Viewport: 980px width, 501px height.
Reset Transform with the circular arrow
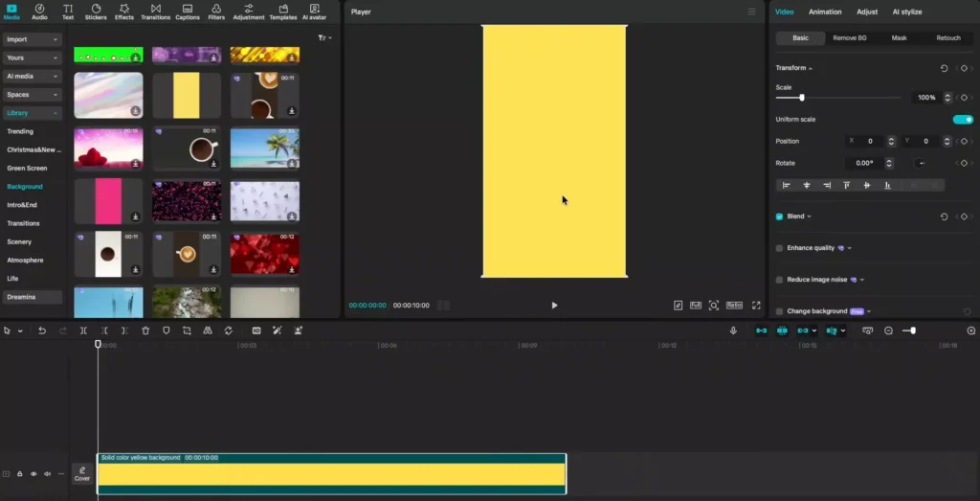point(944,68)
